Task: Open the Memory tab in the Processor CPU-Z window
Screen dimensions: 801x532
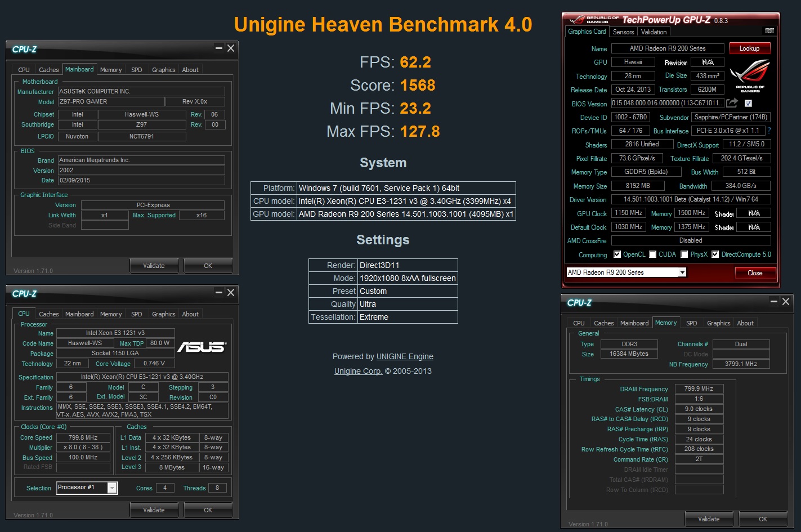Action: click(111, 314)
